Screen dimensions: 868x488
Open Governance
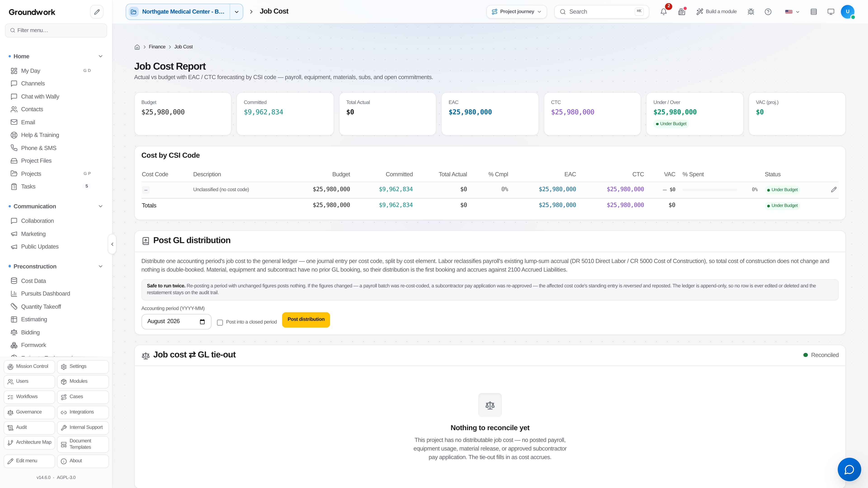click(x=29, y=412)
